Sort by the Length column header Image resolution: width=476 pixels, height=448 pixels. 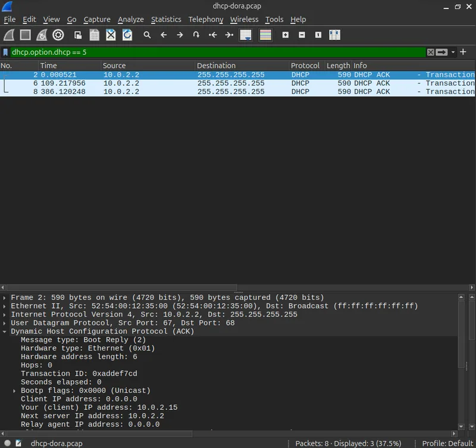(339, 65)
